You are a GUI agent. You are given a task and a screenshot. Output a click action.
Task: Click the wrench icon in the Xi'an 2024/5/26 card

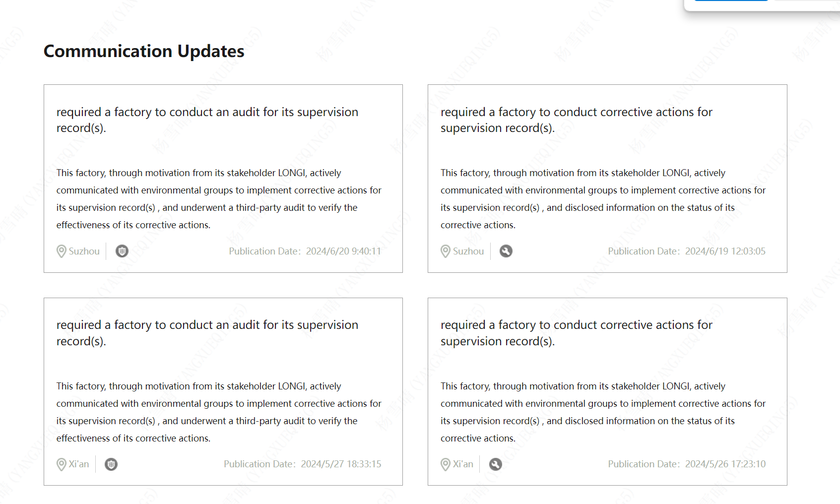tap(496, 464)
